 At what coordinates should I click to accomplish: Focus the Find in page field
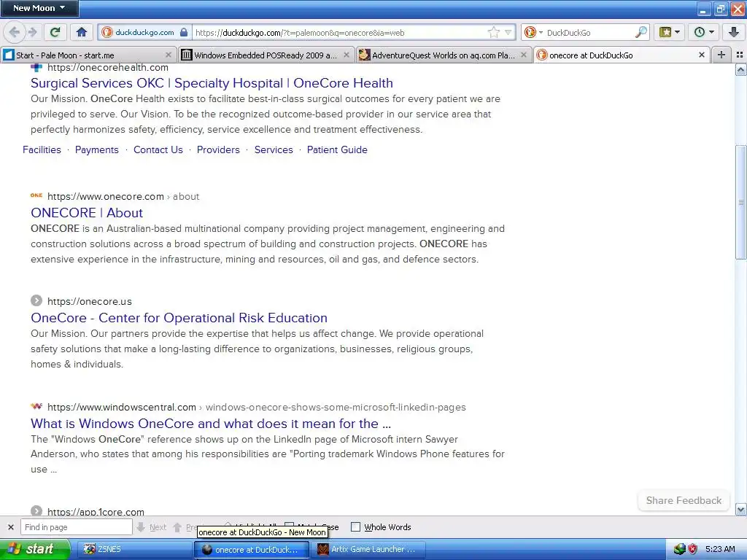76,527
